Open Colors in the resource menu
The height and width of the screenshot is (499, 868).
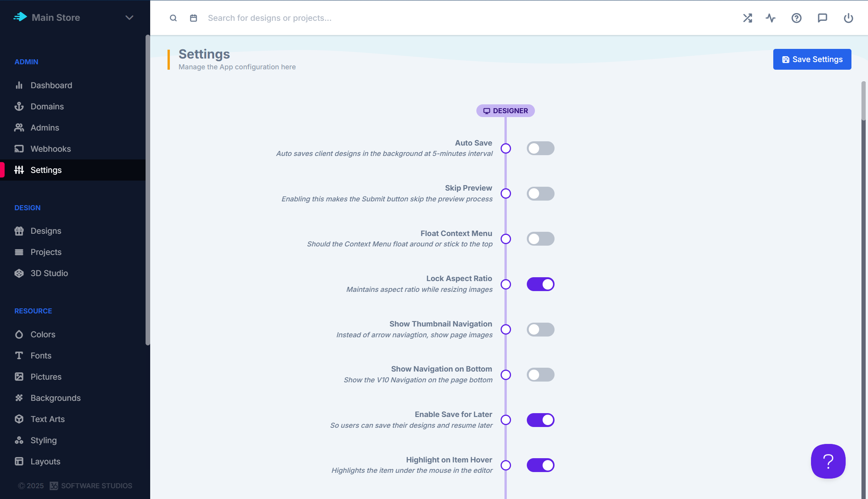click(x=73, y=334)
